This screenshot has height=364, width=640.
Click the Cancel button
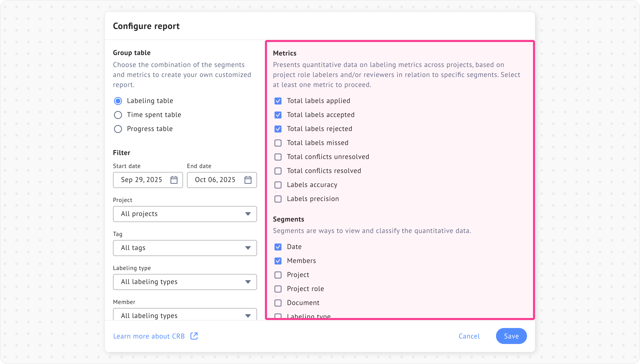coord(469,336)
